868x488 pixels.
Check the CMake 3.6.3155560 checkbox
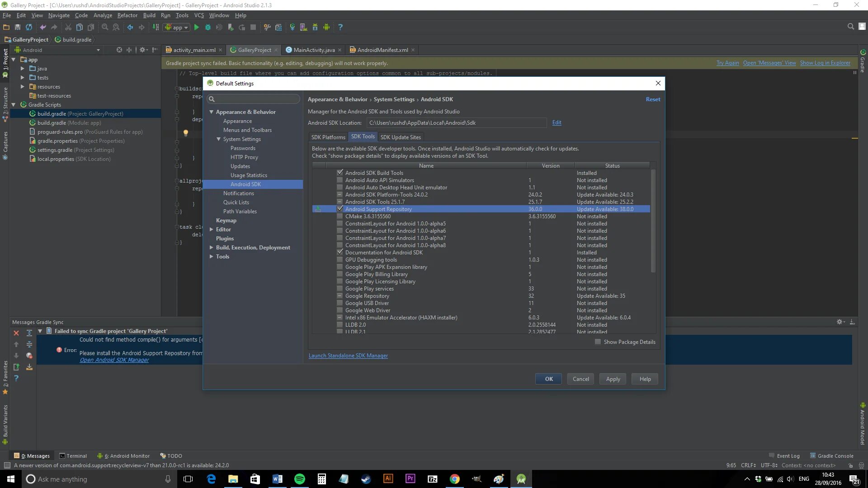340,216
